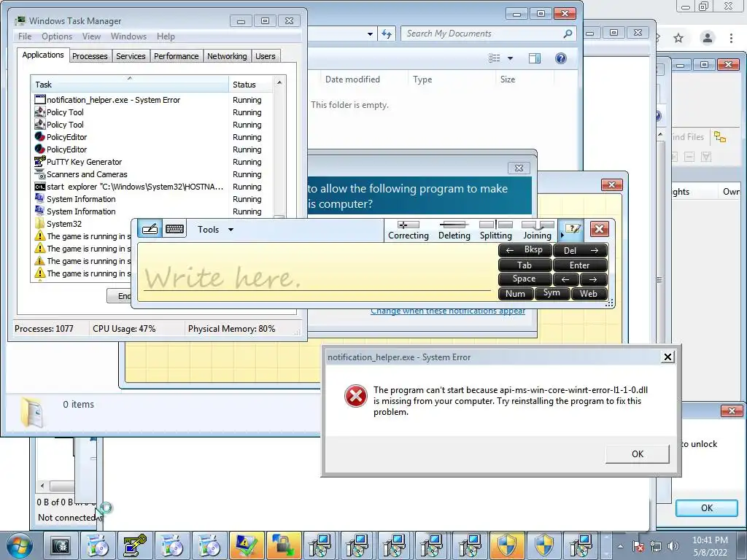This screenshot has width=747, height=560.
Task: Select the 'start explorer' command prompt task row
Action: 151,186
